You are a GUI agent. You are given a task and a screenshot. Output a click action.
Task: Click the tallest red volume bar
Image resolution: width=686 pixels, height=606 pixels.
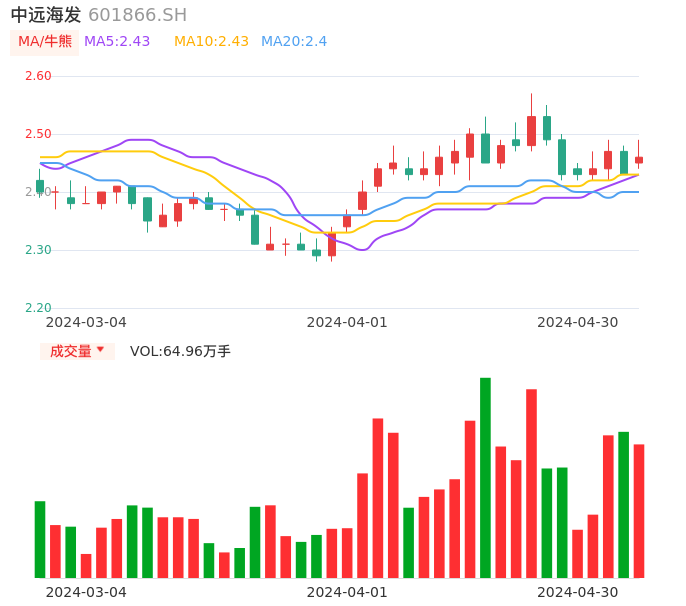531,483
